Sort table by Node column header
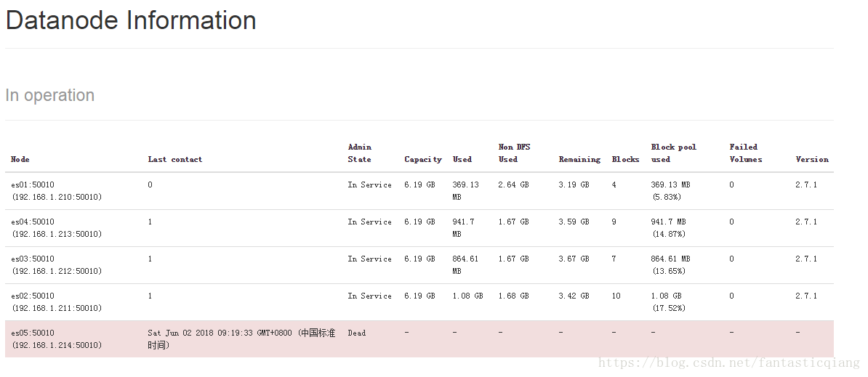This screenshot has width=868, height=377. 20,159
